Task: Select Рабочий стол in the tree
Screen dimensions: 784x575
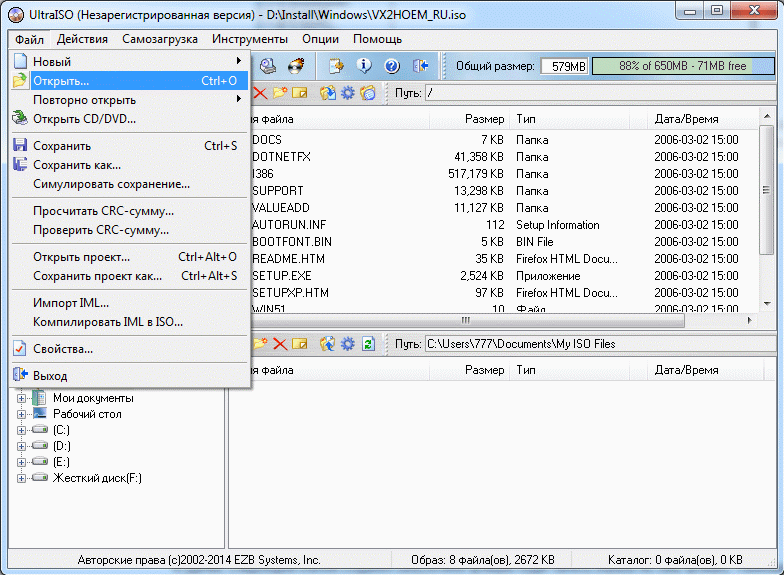Action: [x=87, y=414]
